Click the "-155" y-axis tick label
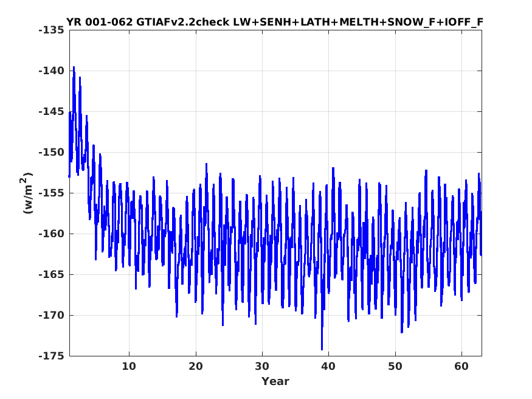The image size is (532, 399). coord(52,193)
